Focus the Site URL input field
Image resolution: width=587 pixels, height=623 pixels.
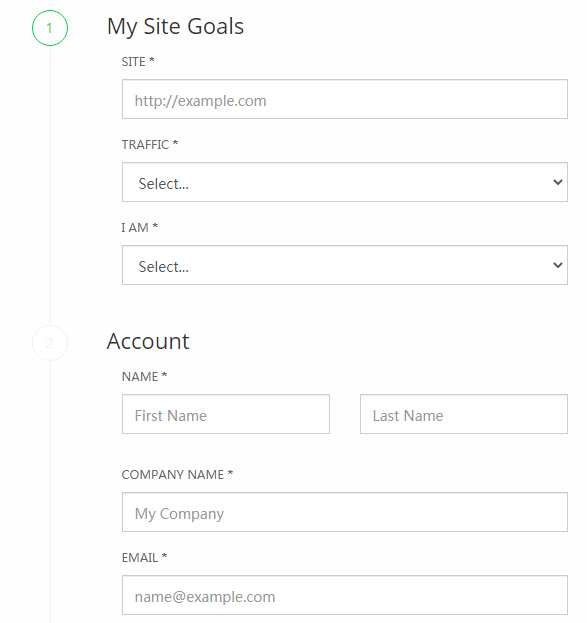pyautogui.click(x=345, y=99)
